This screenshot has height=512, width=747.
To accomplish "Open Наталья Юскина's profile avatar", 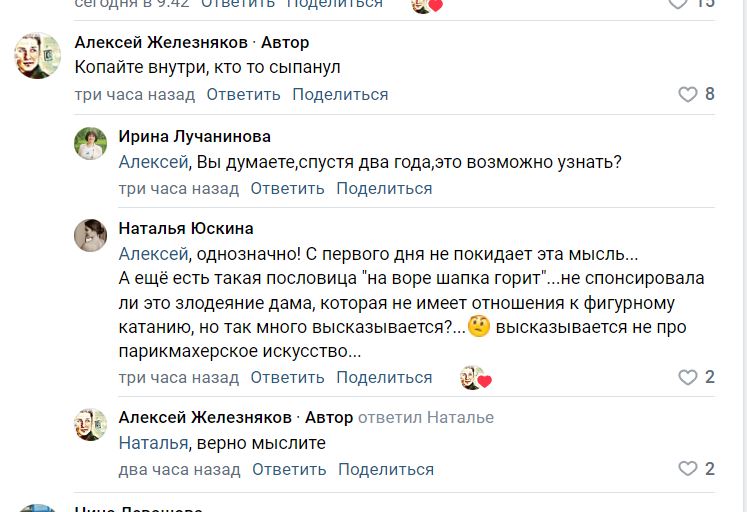I will pos(91,235).
